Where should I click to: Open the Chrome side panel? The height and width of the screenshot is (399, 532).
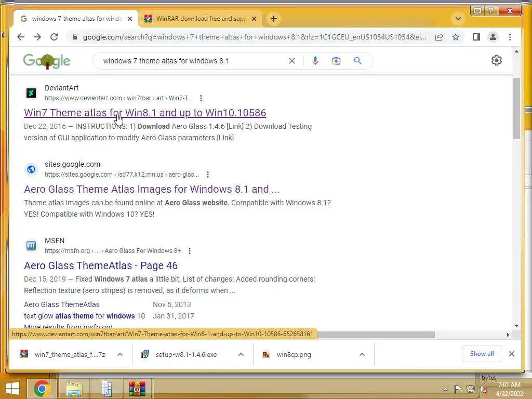[x=476, y=37]
